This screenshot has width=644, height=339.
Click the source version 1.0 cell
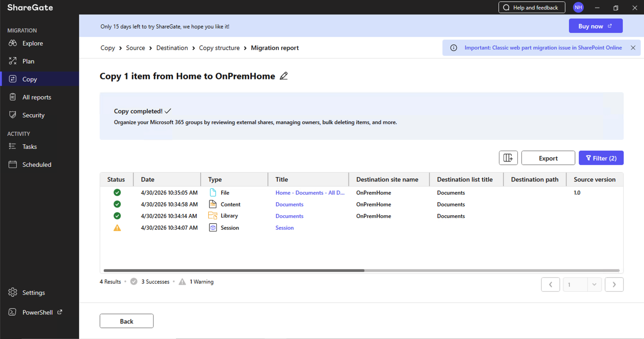577,193
